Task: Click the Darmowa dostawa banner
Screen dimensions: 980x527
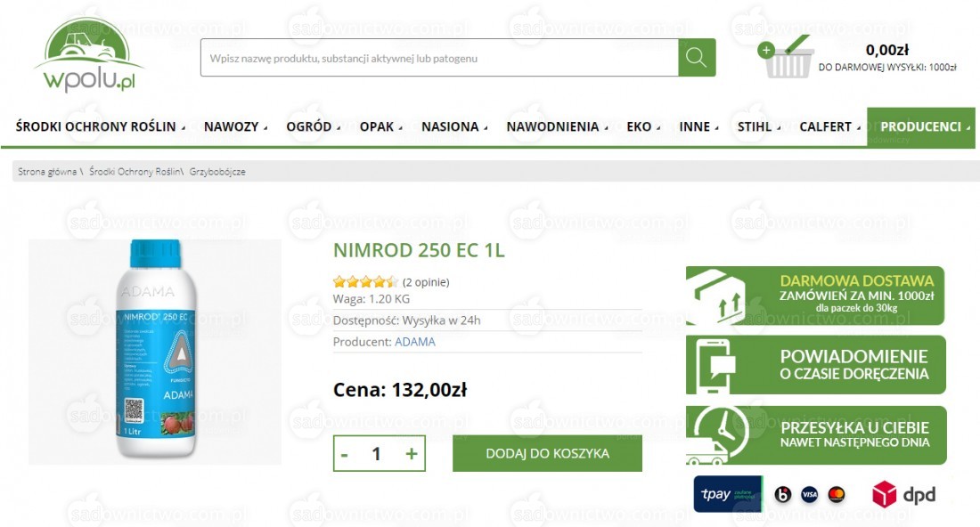Action: [x=815, y=296]
